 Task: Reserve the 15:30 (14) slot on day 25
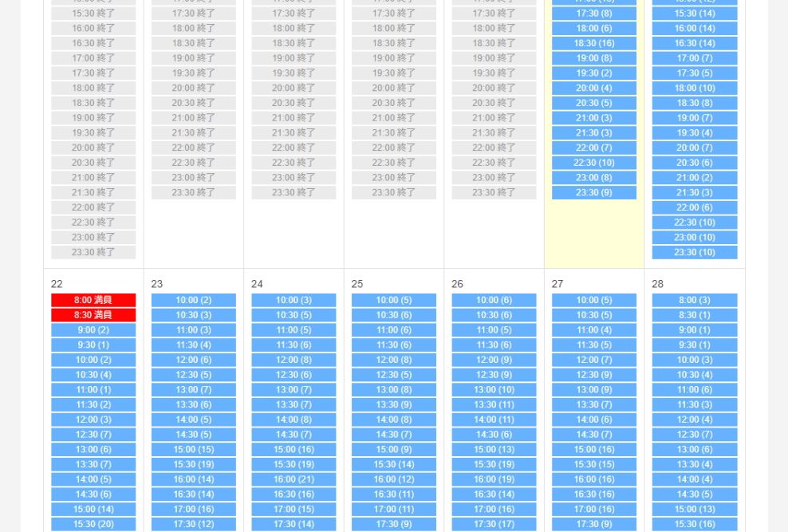click(394, 464)
